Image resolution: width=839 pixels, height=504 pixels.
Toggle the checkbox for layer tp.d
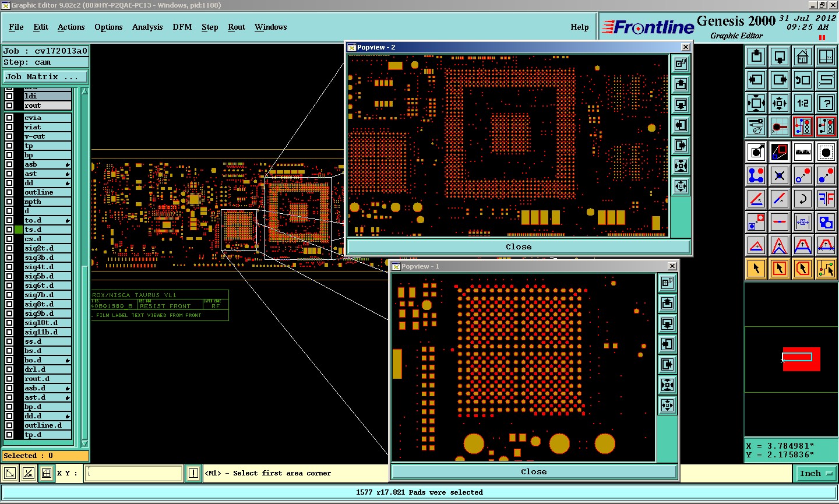9,435
